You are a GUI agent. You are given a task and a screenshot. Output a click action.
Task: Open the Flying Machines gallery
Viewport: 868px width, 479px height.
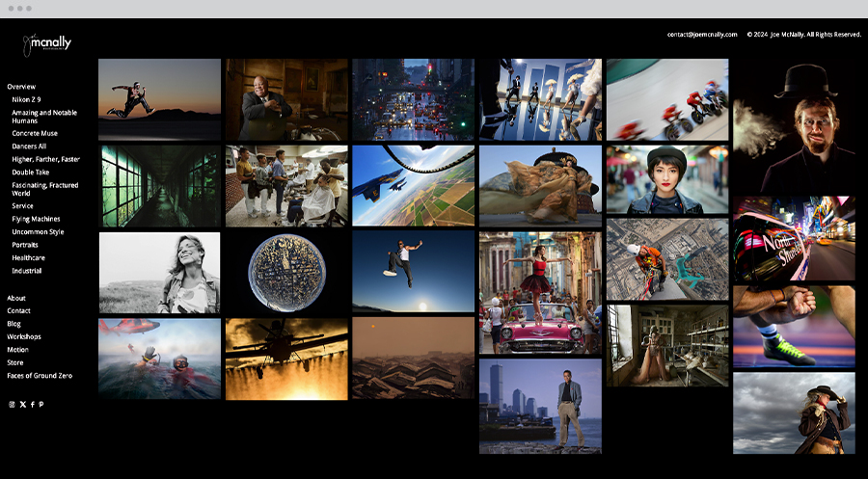(36, 219)
